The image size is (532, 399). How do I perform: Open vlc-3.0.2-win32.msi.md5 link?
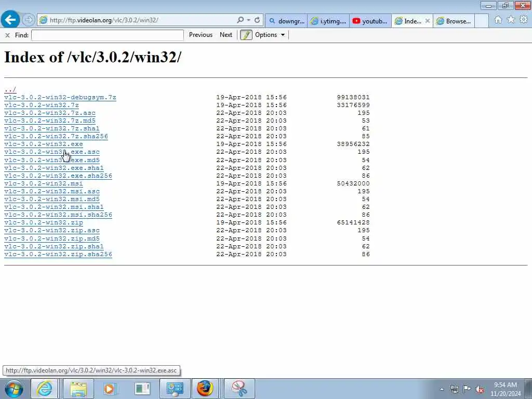click(x=52, y=199)
